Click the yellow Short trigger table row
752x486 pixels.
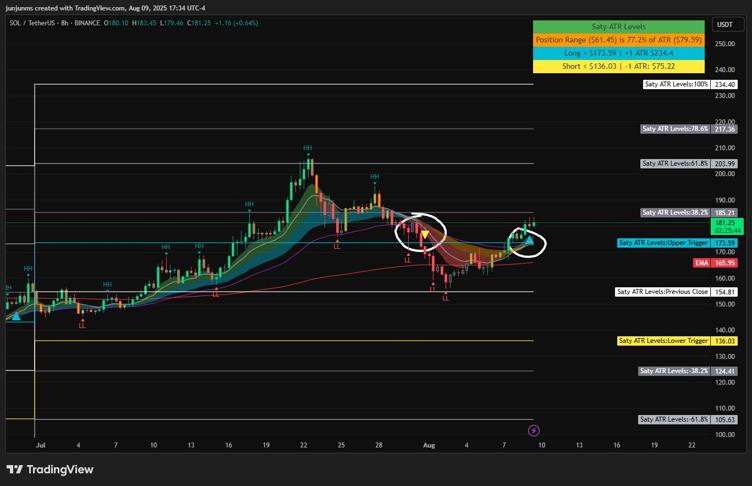pos(618,66)
